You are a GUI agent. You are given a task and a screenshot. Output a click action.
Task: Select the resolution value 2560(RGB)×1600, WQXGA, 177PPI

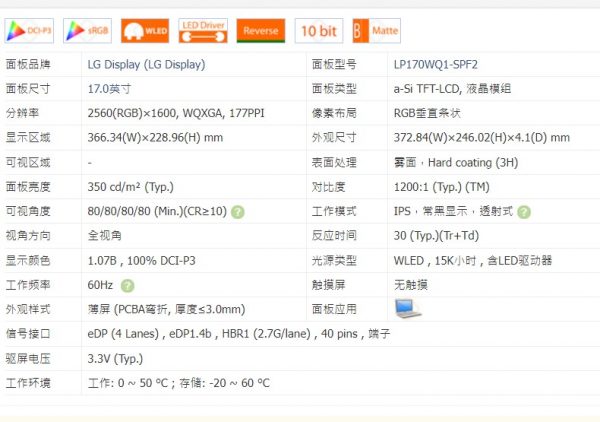click(176, 113)
